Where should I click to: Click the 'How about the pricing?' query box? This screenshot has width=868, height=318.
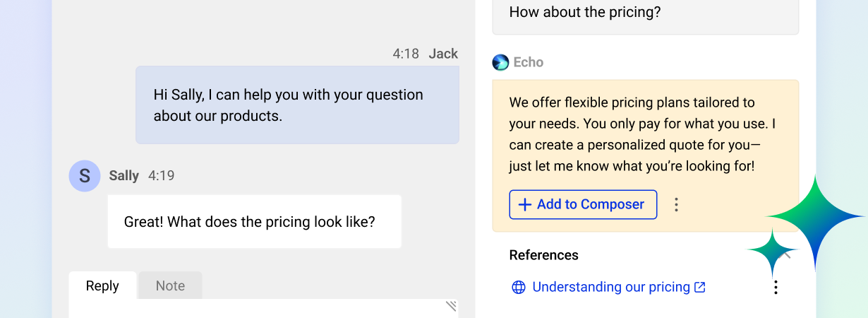(645, 14)
